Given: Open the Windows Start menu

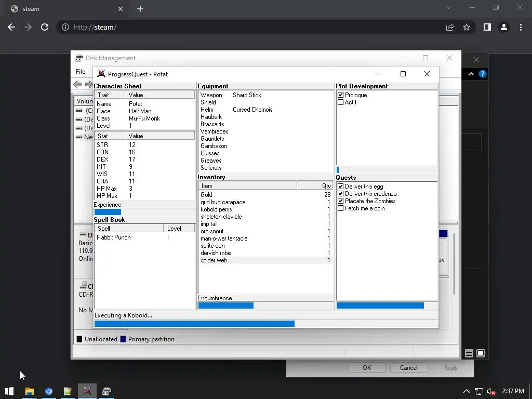Looking at the screenshot, I should (9, 391).
